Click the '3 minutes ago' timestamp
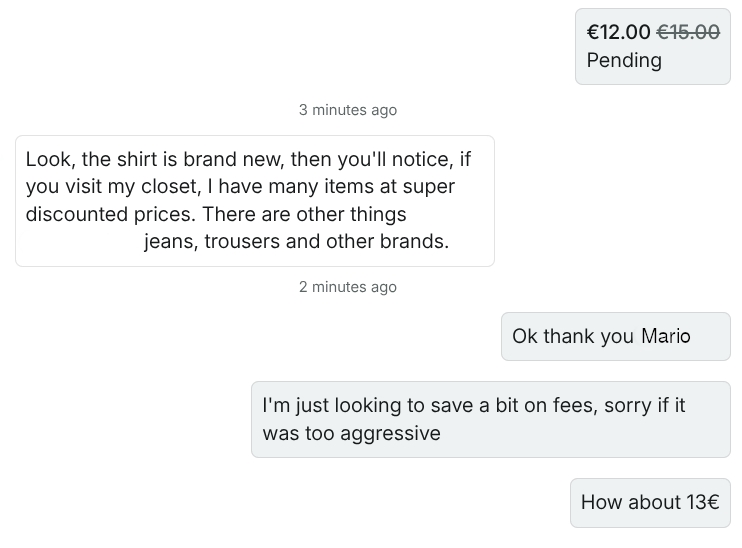 (347, 110)
